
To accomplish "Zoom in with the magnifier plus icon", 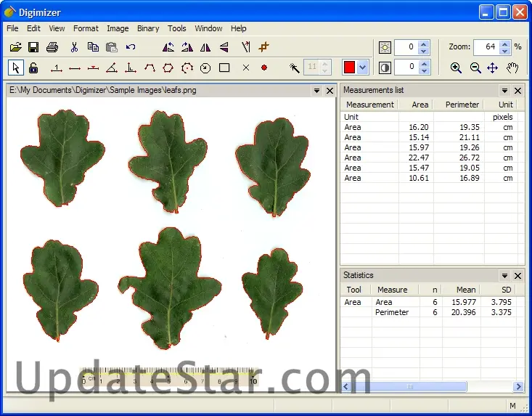I will [x=456, y=68].
